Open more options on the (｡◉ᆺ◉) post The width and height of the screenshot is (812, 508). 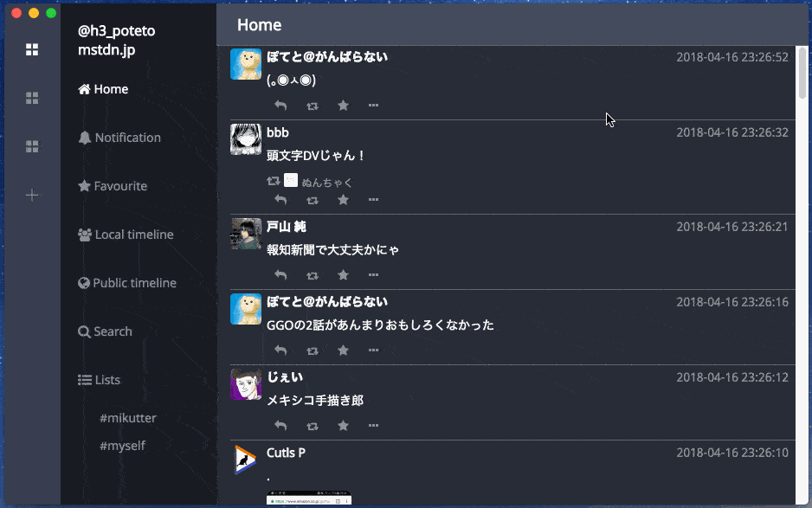pos(373,105)
